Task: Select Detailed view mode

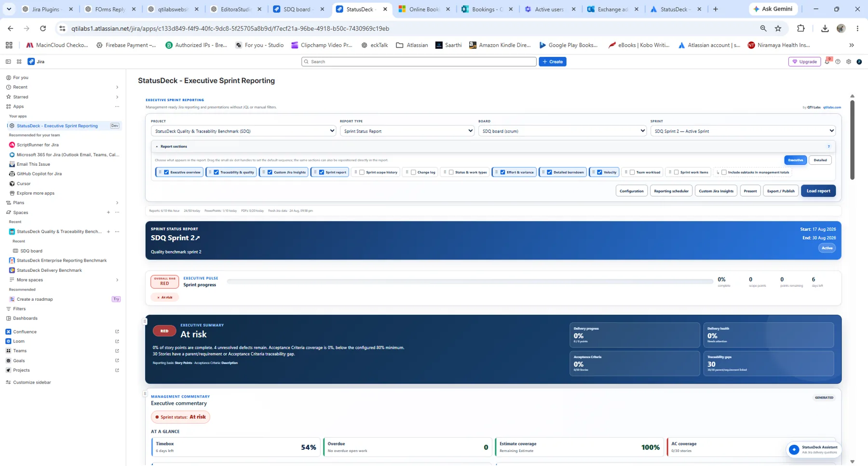Action: (820, 160)
